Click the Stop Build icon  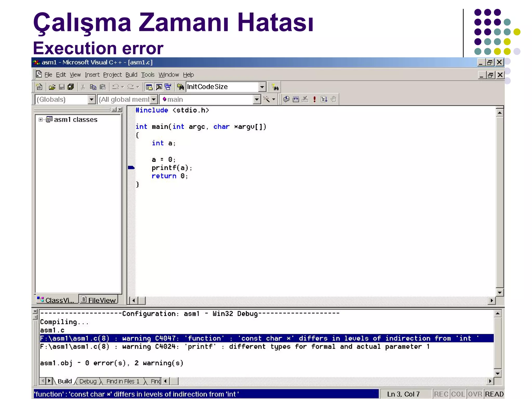click(305, 99)
